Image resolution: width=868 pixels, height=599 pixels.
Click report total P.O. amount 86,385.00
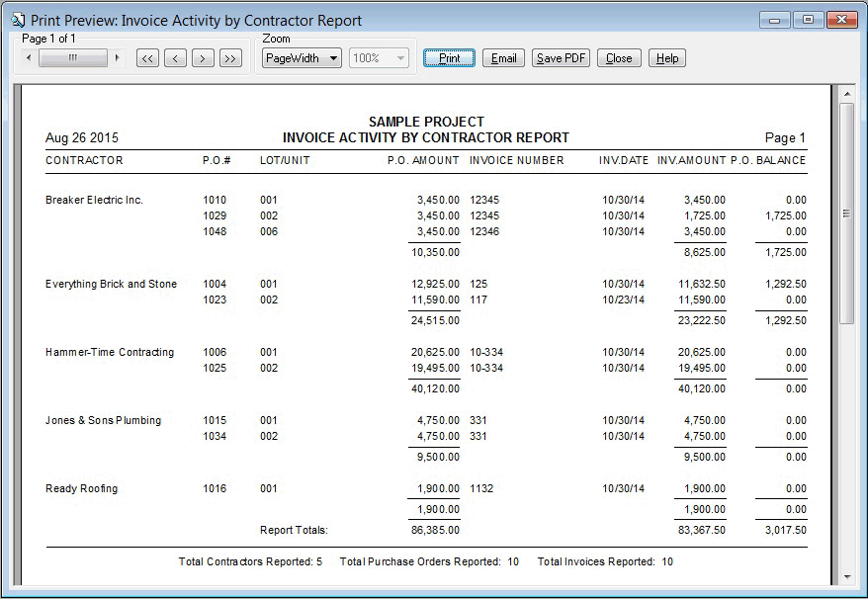point(435,530)
